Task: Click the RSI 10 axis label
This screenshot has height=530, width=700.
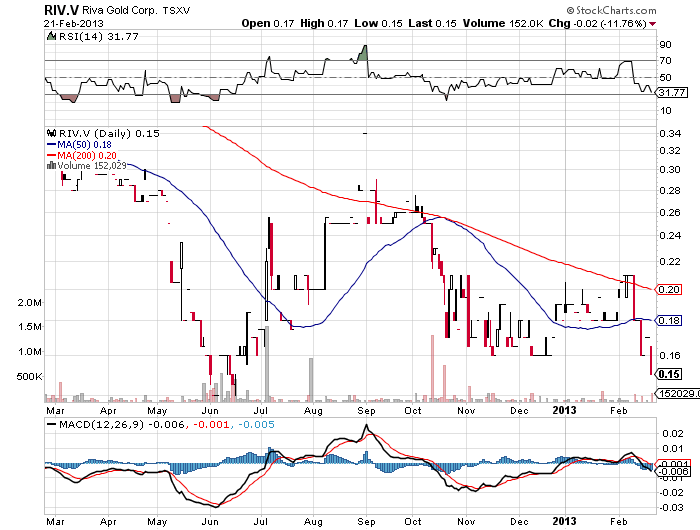Action: [665, 110]
